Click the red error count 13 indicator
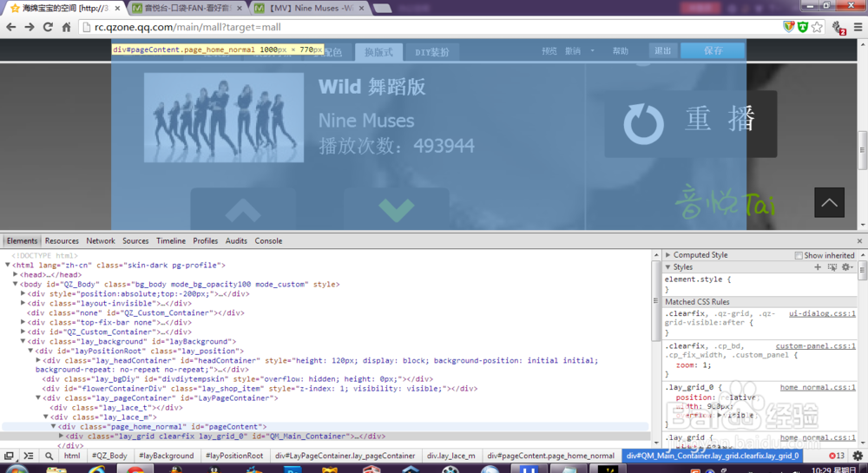868x473 pixels. click(837, 456)
